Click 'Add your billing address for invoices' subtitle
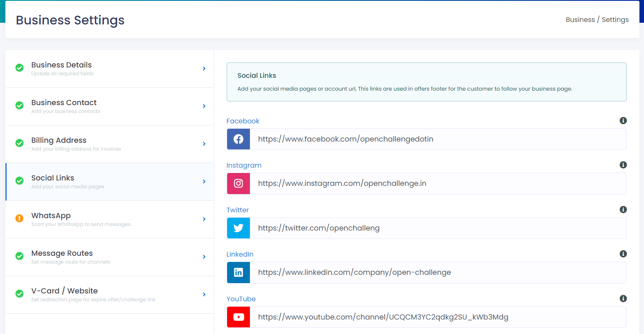 [x=76, y=149]
